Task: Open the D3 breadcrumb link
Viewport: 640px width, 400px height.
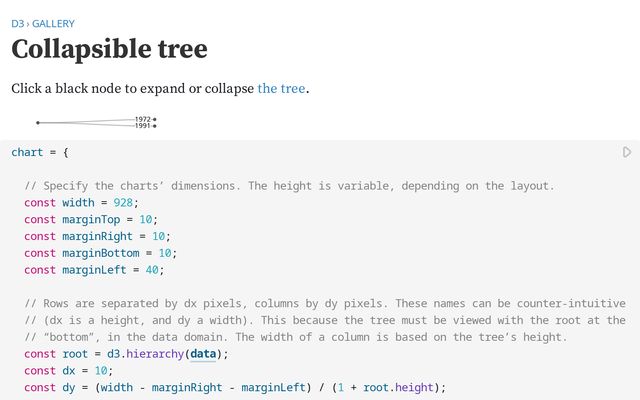Action: click(x=17, y=23)
